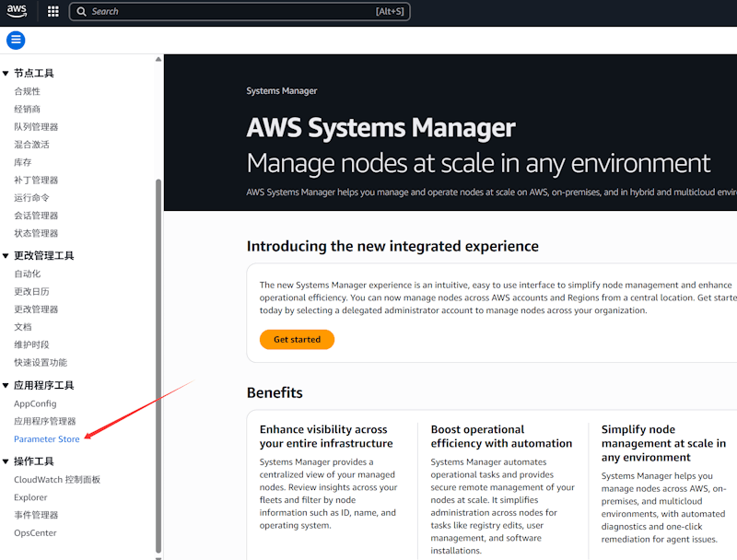Collapse the 应用程序工具 section
The image size is (737, 560).
pyautogui.click(x=6, y=386)
